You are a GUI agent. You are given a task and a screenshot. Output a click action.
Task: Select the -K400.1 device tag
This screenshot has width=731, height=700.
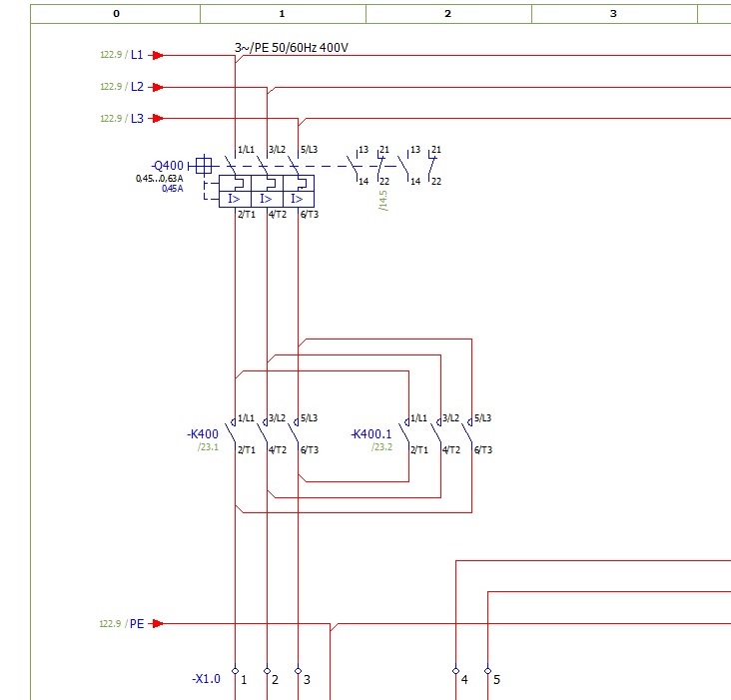[371, 434]
